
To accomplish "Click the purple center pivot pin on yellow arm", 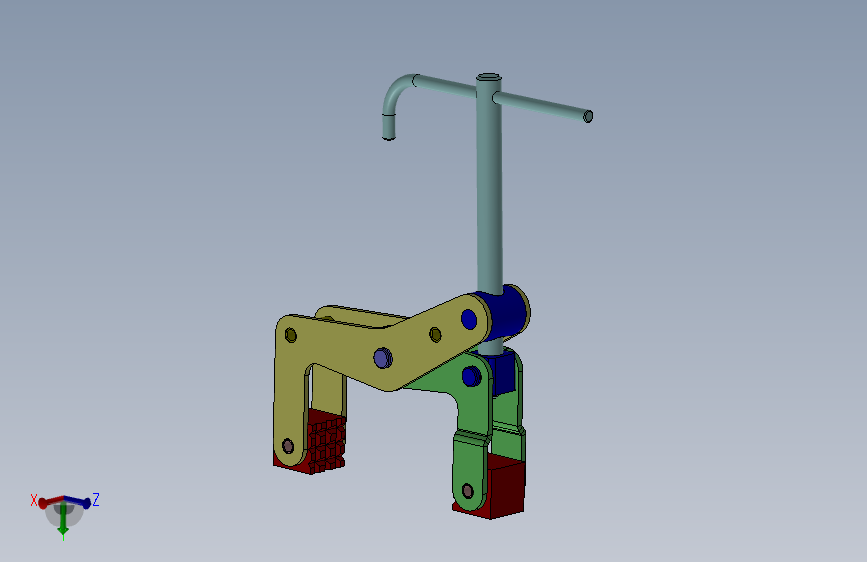I will click(383, 358).
